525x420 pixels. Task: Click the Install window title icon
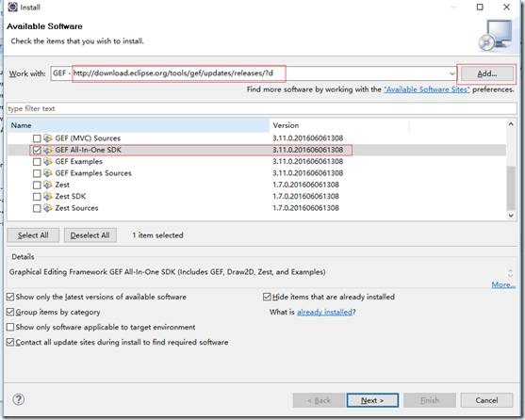[x=12, y=7]
